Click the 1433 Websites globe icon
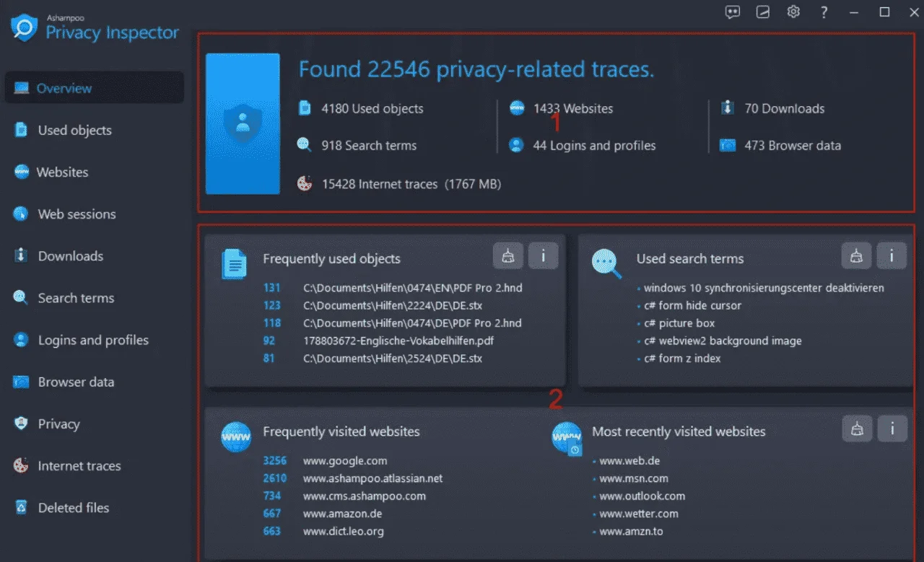This screenshot has width=924, height=562. pyautogui.click(x=516, y=108)
